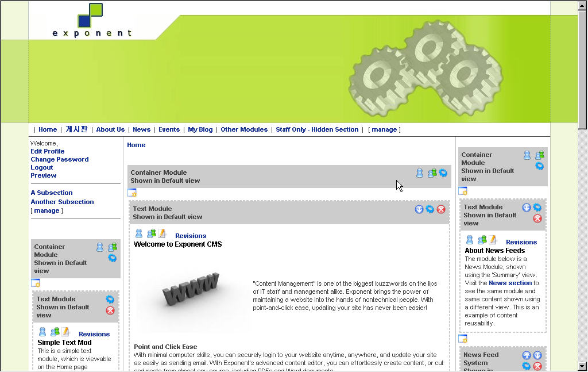The image size is (588, 372).
Task: Configure the News Feed System module
Action: point(527,366)
